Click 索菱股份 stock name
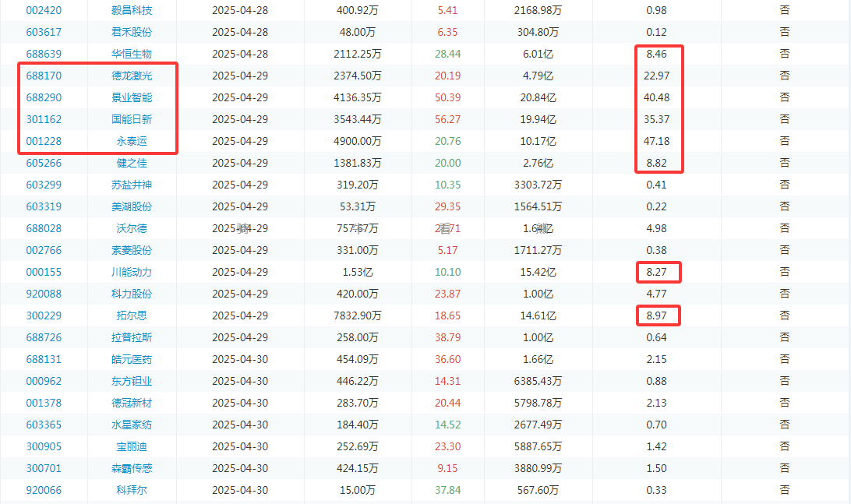 point(132,250)
